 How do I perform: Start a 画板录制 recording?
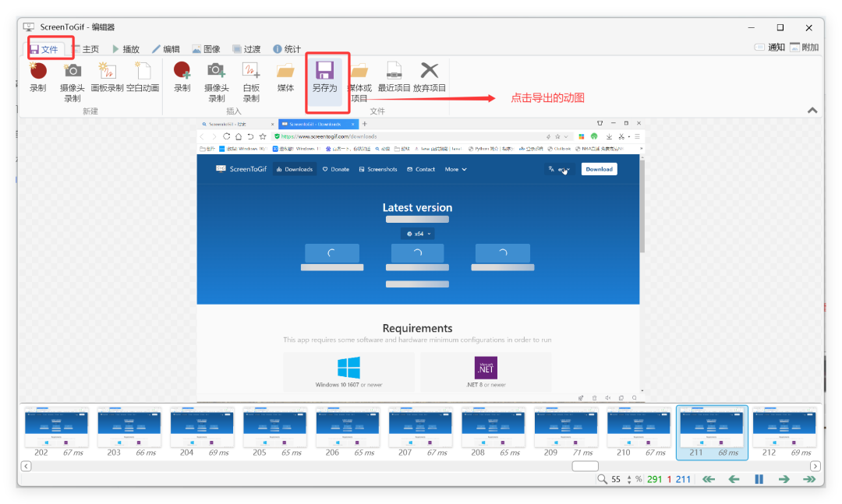coord(107,77)
